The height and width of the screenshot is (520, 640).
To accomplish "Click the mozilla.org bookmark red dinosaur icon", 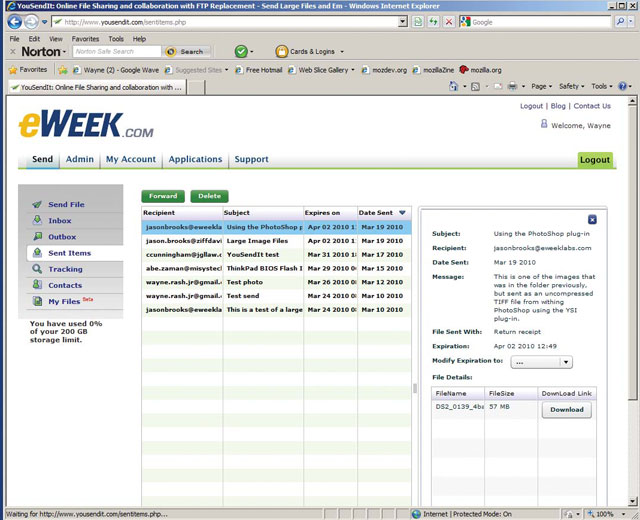I will [464, 70].
